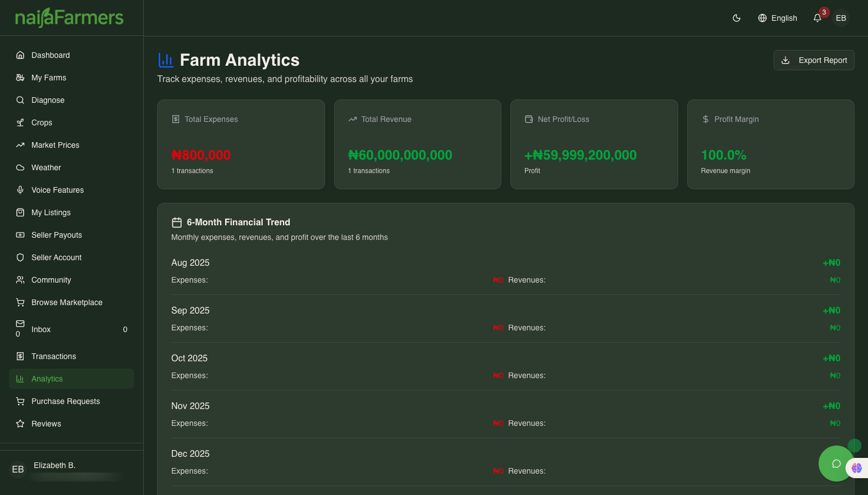Click the Market Prices trend icon
The height and width of the screenshot is (495, 868).
tap(20, 145)
